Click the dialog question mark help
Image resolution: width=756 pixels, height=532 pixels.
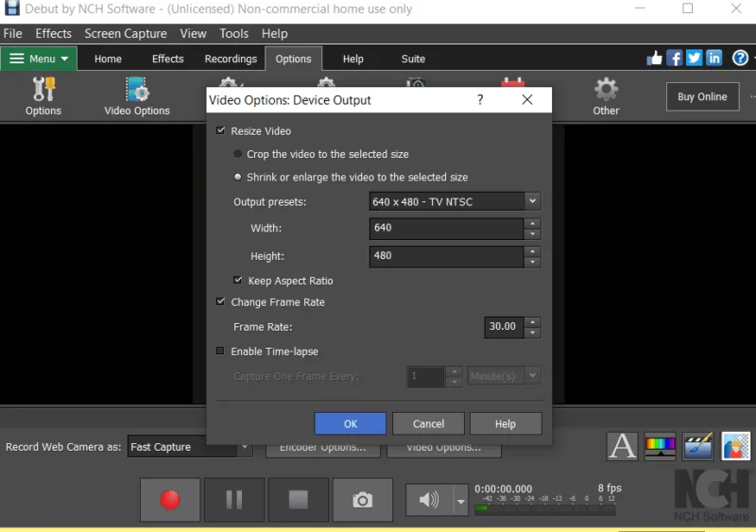(x=480, y=100)
